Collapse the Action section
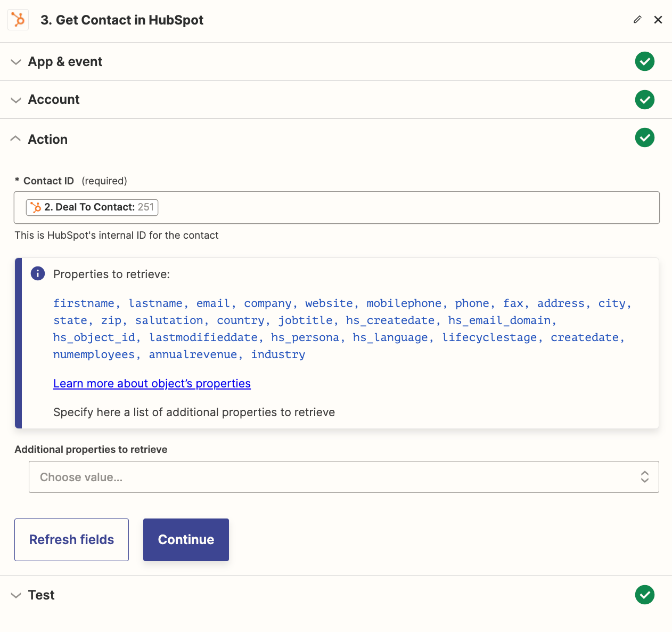The width and height of the screenshot is (672, 632). tap(16, 139)
